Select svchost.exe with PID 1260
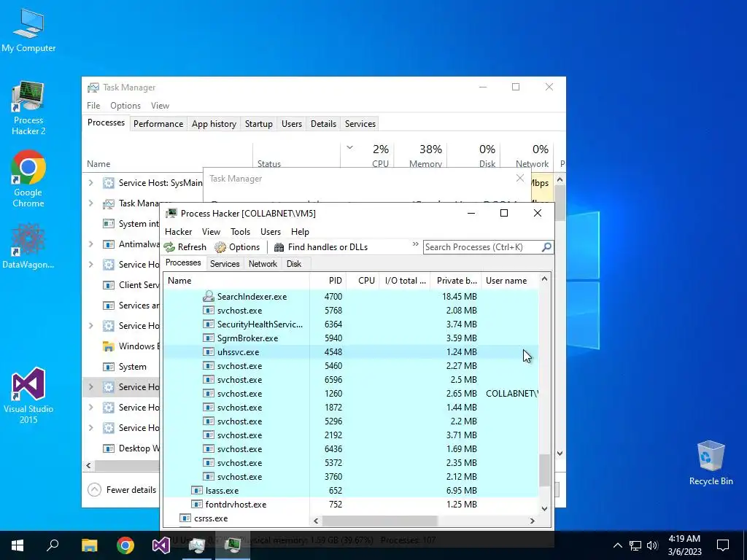The width and height of the screenshot is (747, 560). [351, 393]
